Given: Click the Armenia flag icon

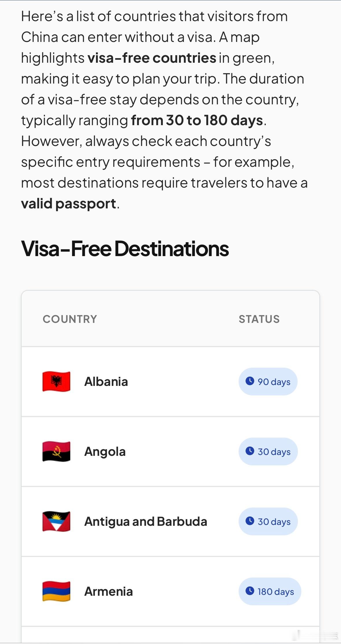Looking at the screenshot, I should [56, 591].
